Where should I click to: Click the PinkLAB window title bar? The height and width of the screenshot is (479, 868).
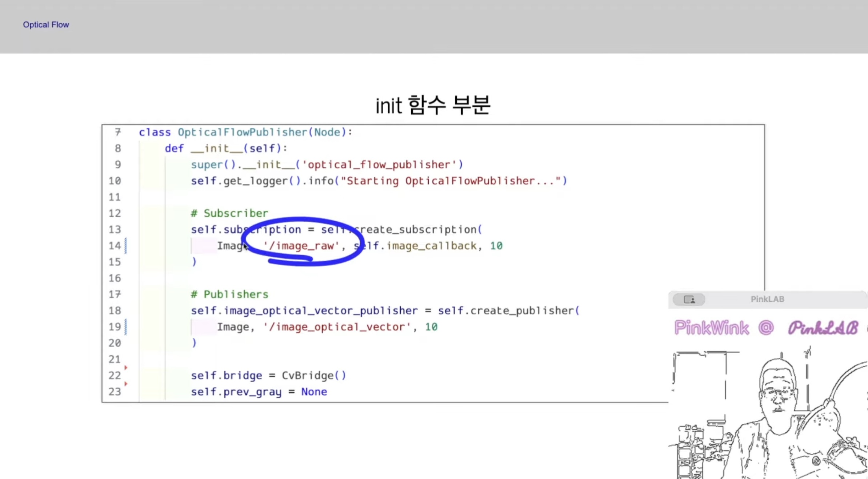tap(767, 299)
